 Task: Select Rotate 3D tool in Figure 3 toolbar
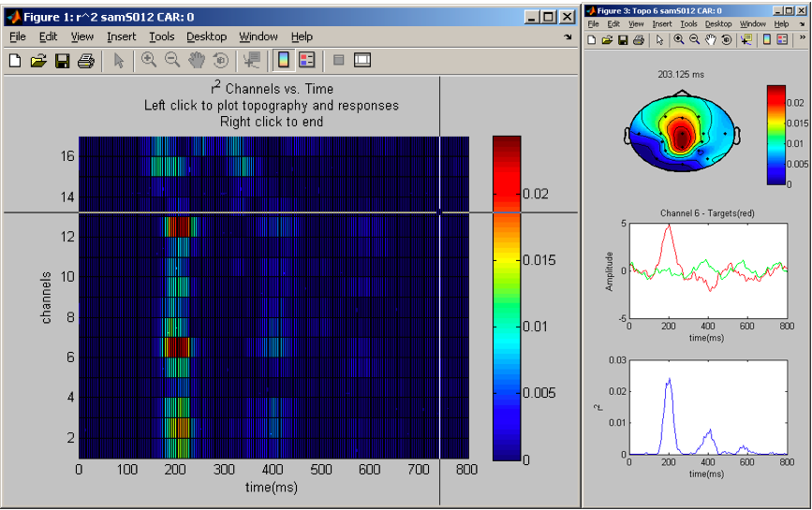727,40
